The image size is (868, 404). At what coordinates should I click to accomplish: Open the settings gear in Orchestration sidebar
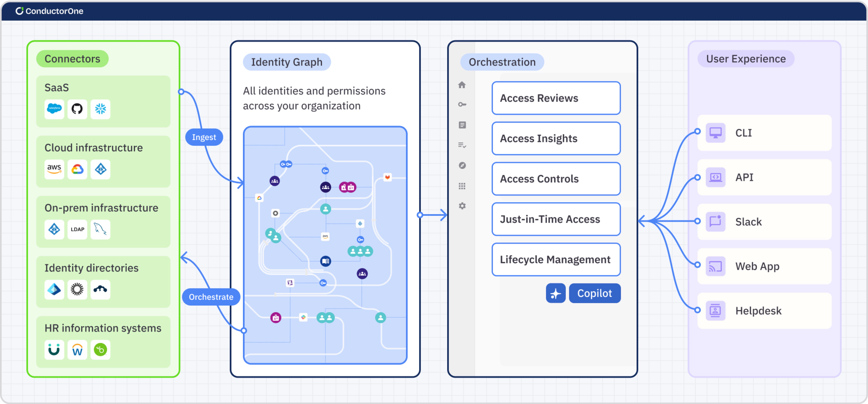(462, 206)
